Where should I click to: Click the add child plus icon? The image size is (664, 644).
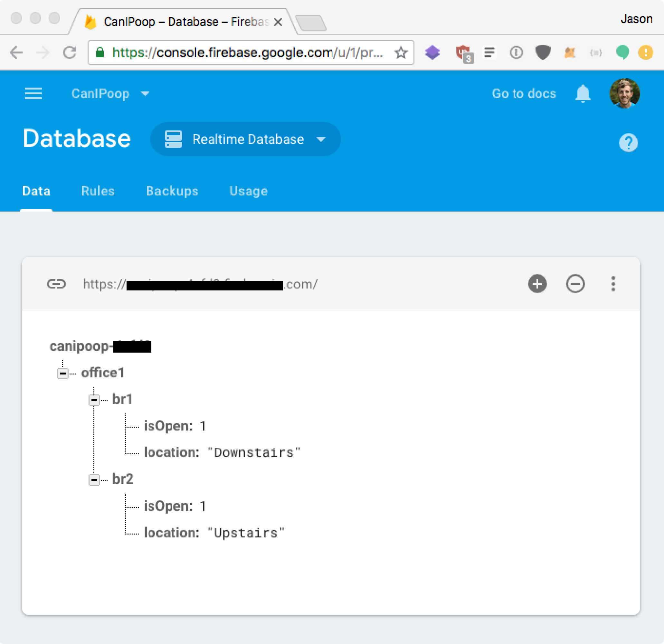pos(537,284)
